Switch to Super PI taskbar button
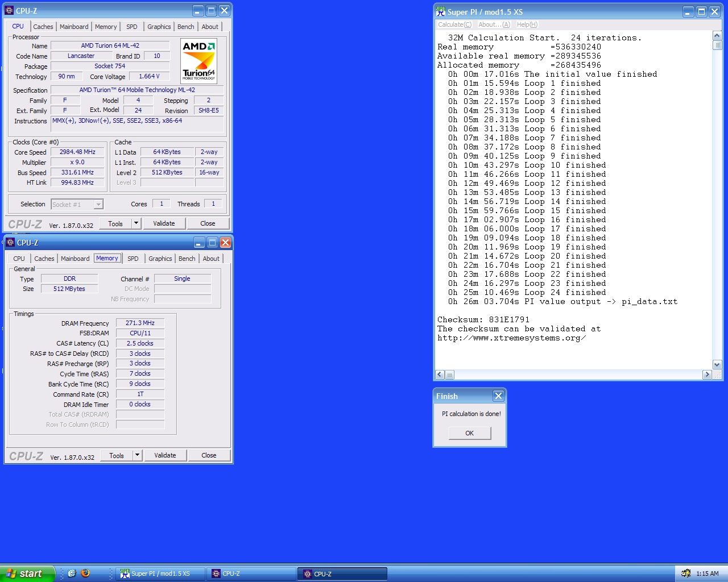Image resolution: width=728 pixels, height=582 pixels. click(x=160, y=574)
